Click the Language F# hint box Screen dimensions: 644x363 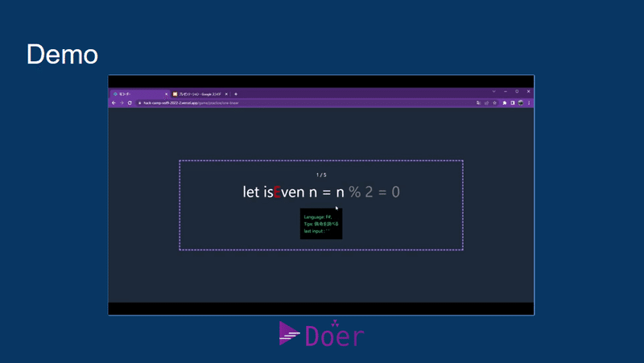tap(321, 224)
